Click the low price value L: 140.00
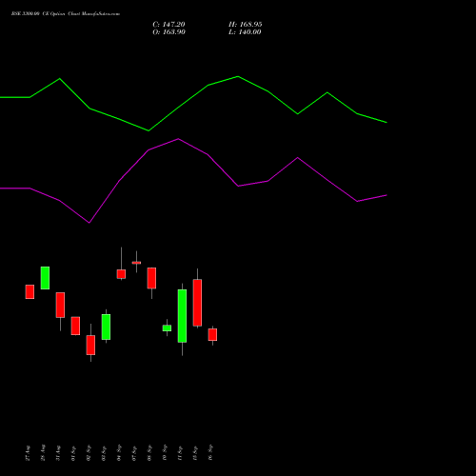The height and width of the screenshot is (476, 476). click(x=245, y=32)
